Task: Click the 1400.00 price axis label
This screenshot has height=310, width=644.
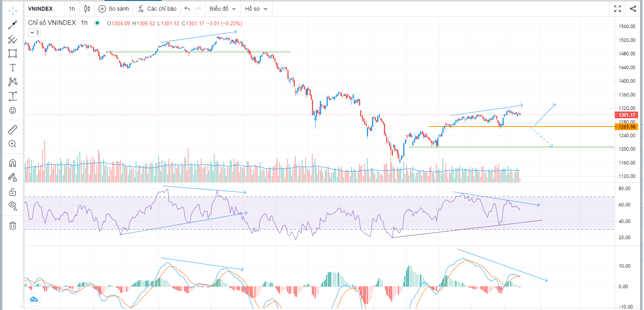Action: point(627,81)
